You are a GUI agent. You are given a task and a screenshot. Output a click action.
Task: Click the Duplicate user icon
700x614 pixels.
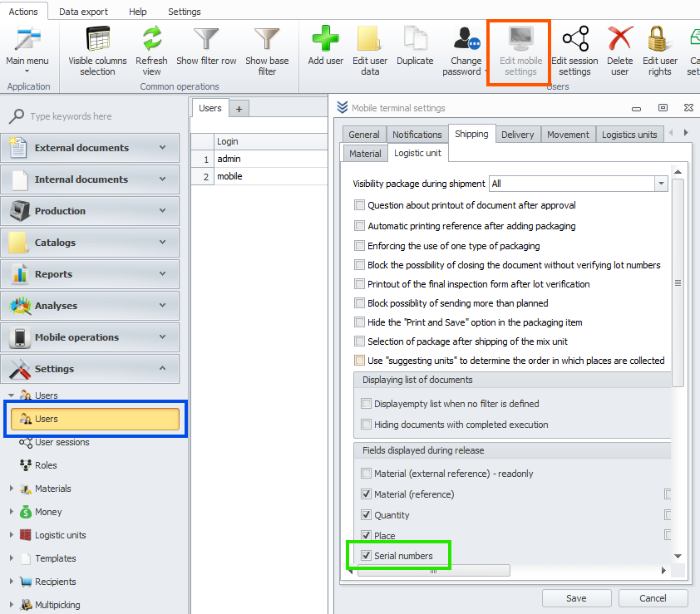pos(415,38)
